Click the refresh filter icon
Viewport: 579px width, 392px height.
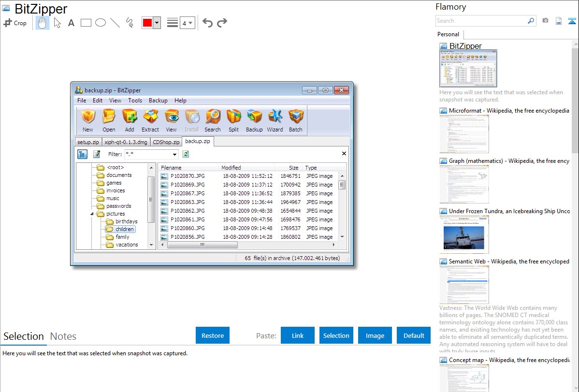click(x=186, y=154)
